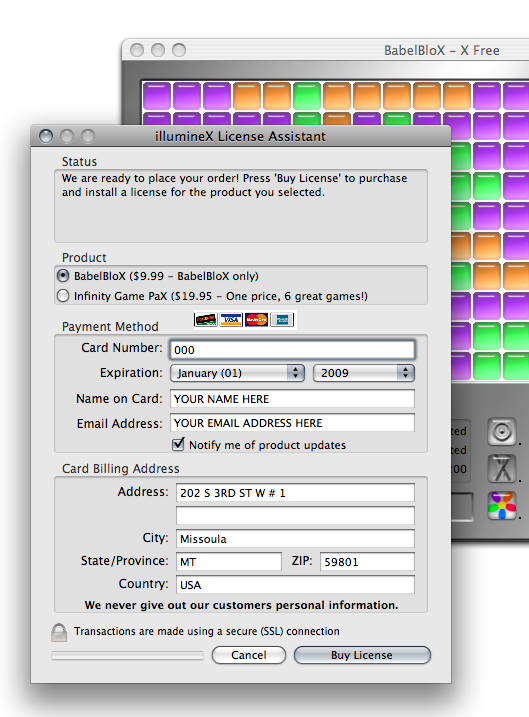This screenshot has width=529, height=717.
Task: Click the first credit card logo icon
Action: [x=206, y=320]
